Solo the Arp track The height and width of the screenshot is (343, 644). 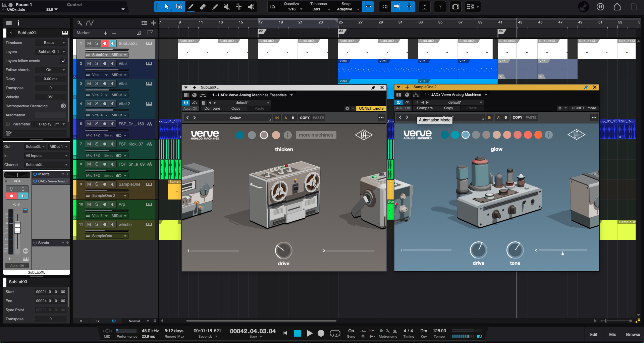(97, 205)
